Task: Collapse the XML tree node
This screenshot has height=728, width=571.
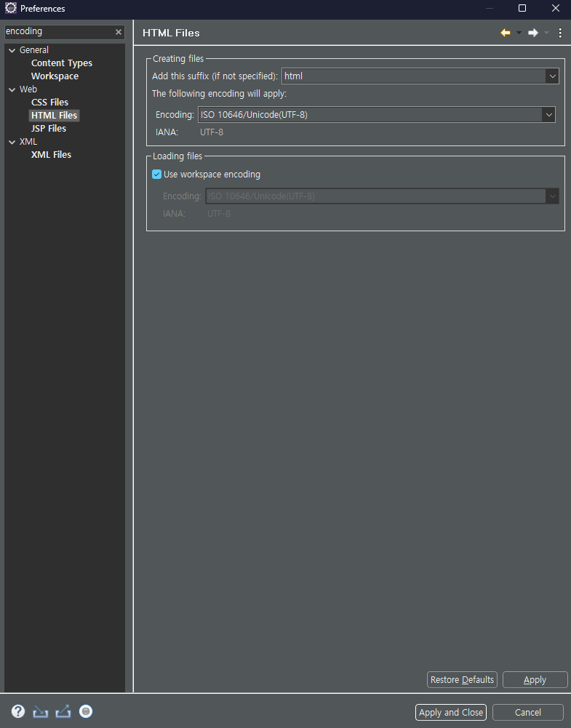Action: tap(12, 142)
